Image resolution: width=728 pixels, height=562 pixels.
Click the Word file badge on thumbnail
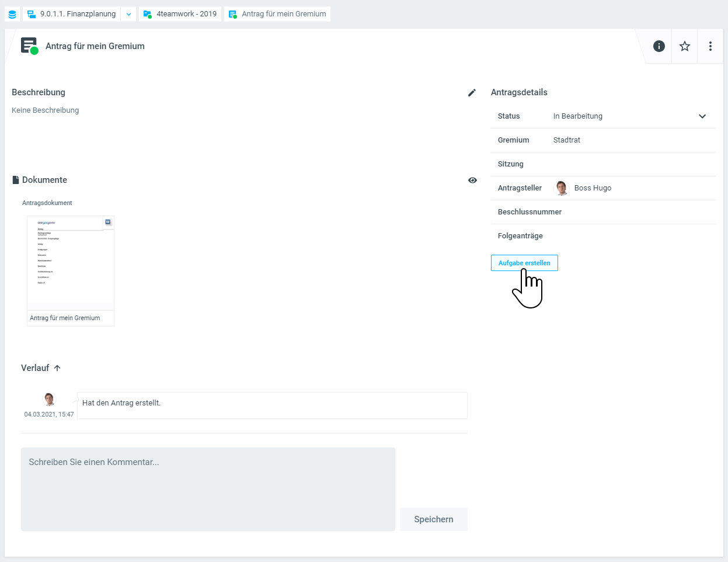108,222
